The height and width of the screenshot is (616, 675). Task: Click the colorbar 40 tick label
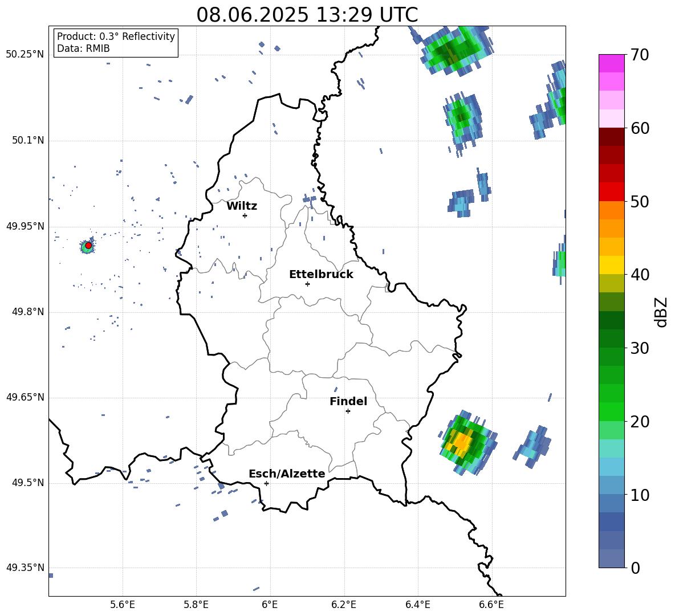(640, 275)
